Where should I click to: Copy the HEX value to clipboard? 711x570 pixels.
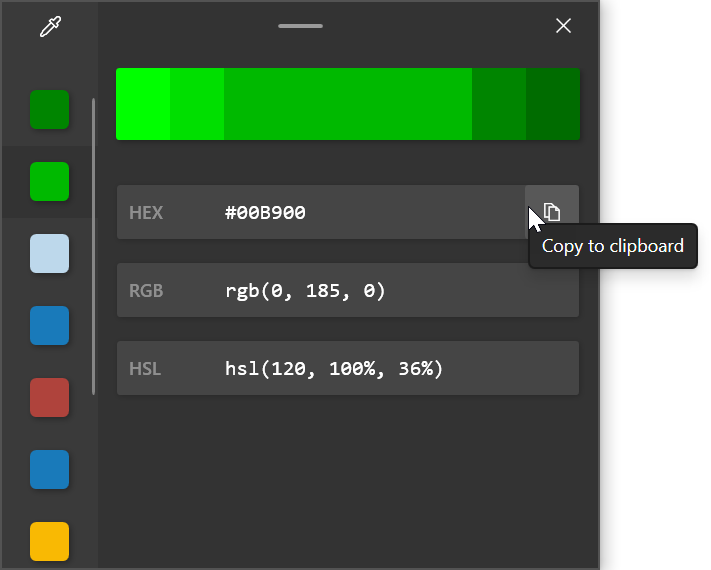tap(551, 212)
